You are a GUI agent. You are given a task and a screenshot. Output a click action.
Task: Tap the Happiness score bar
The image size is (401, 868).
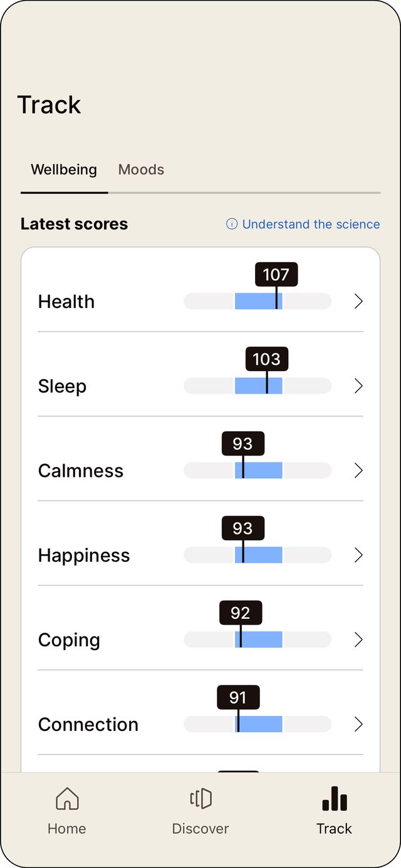(x=257, y=555)
